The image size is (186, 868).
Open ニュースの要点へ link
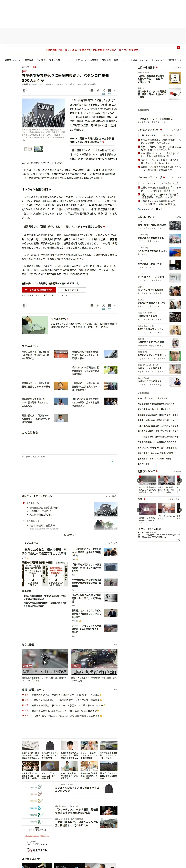(x=110, y=496)
